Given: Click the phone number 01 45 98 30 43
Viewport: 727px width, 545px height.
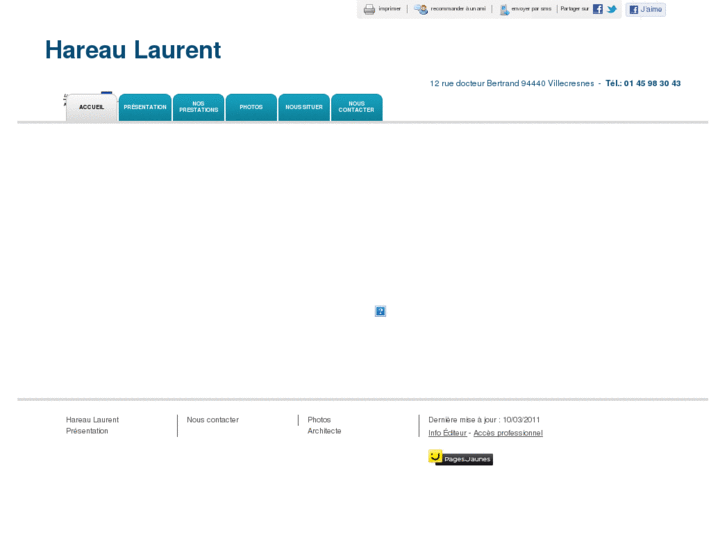Looking at the screenshot, I should 652,83.
